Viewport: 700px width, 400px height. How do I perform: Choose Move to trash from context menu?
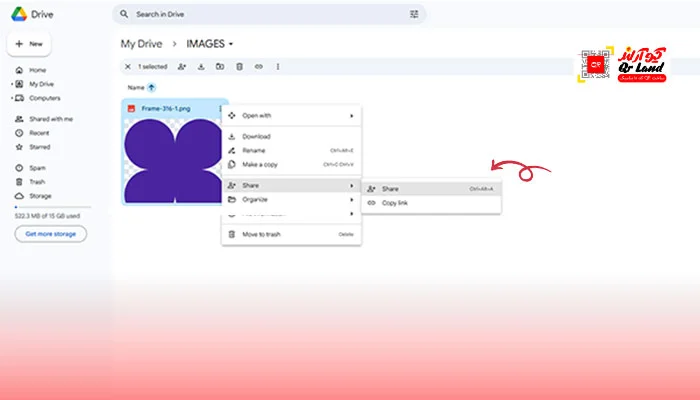(x=263, y=234)
